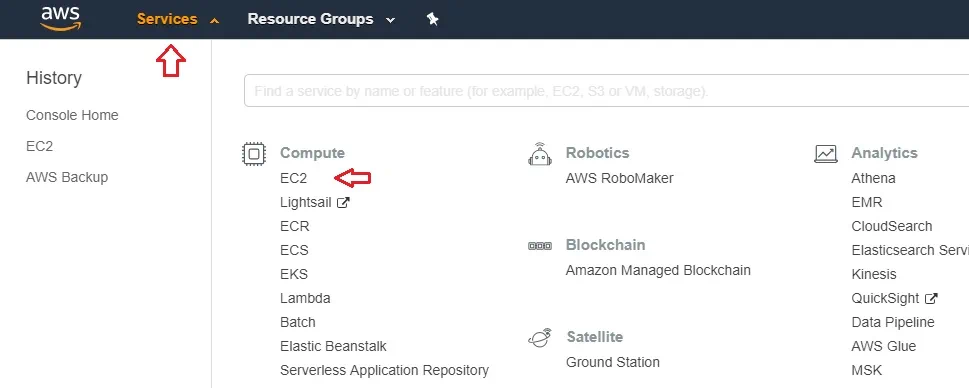Open QuickSight service
The width and height of the screenshot is (969, 388).
886,298
